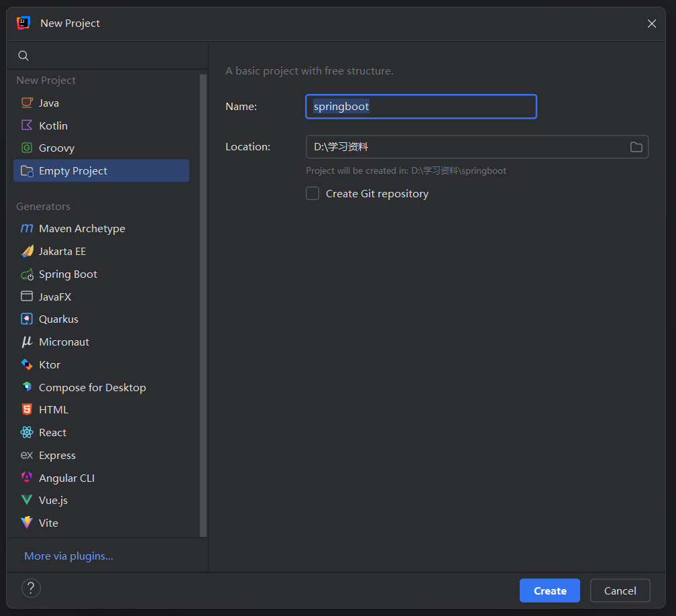676x616 pixels.
Task: Click the Ktor logo icon
Action: tap(27, 364)
